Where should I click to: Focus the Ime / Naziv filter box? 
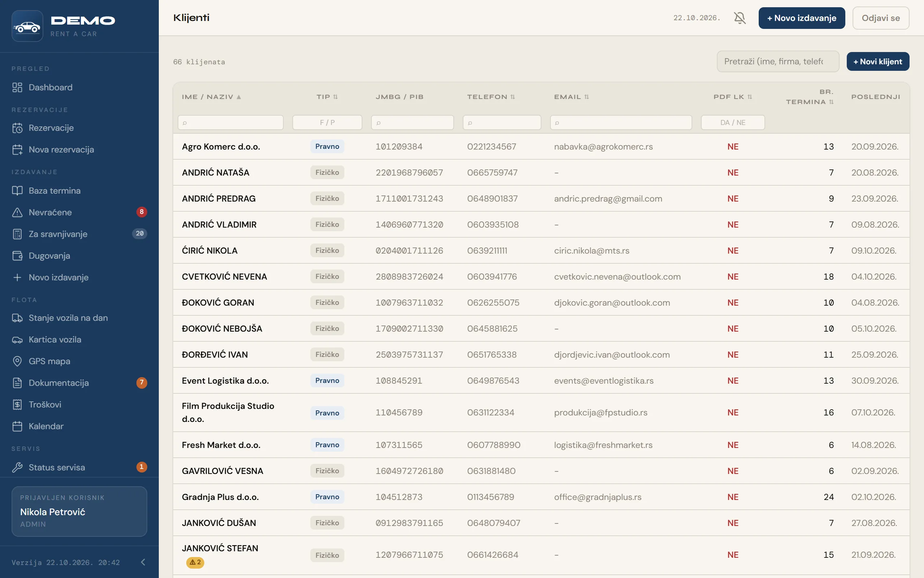pos(231,123)
